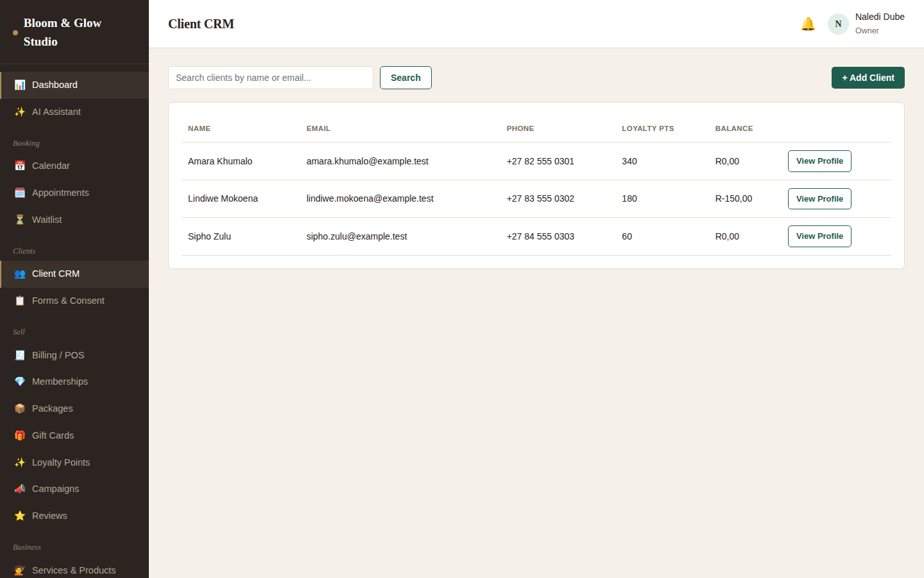
Task: Click the Campaigns megaphone icon
Action: click(x=20, y=489)
